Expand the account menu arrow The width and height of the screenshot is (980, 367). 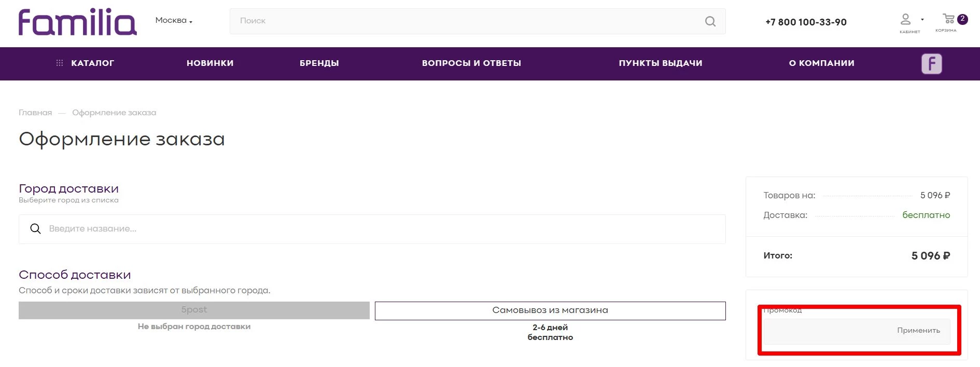(922, 20)
